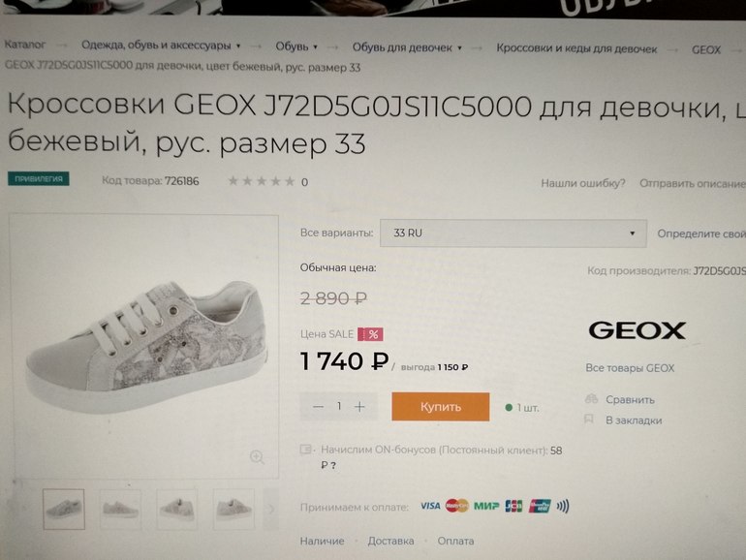746x560 pixels.
Task: Open the Доставка tab
Action: [x=390, y=541]
